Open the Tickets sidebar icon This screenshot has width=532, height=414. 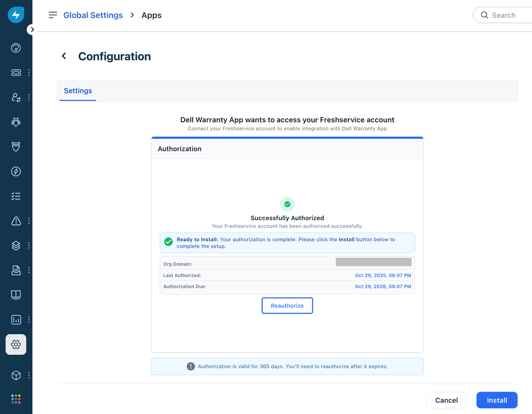tap(16, 72)
